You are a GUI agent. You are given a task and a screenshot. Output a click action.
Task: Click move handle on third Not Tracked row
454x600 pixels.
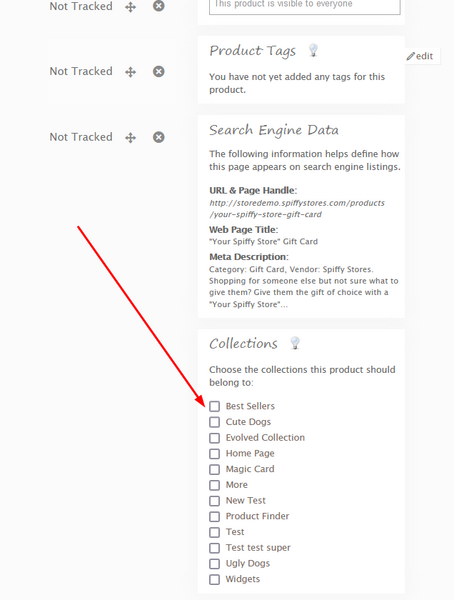tap(131, 138)
